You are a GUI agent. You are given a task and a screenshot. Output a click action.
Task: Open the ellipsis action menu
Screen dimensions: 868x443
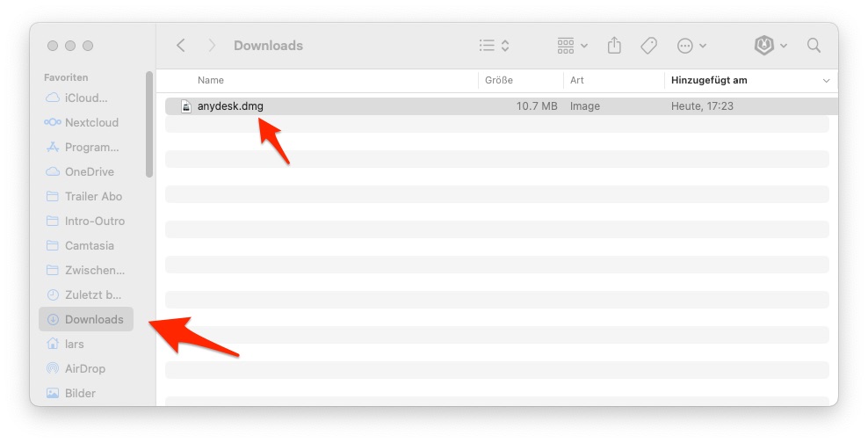pos(691,46)
